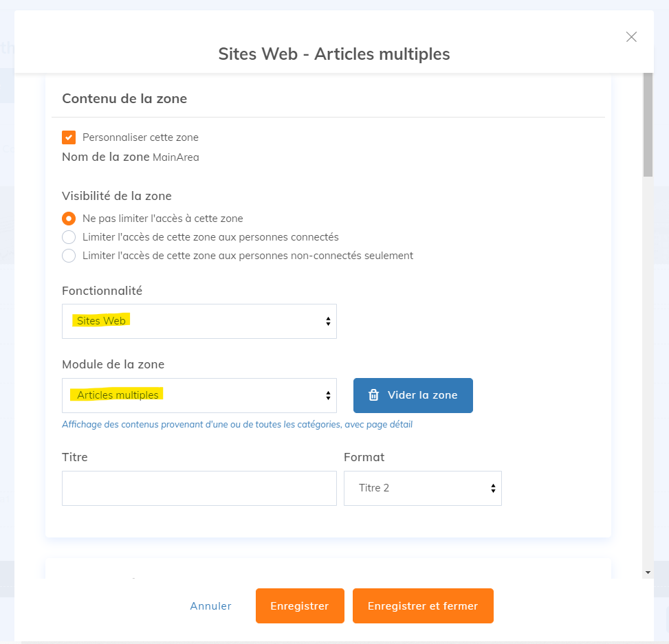Close the Articles multiples dialog with X

tap(631, 37)
